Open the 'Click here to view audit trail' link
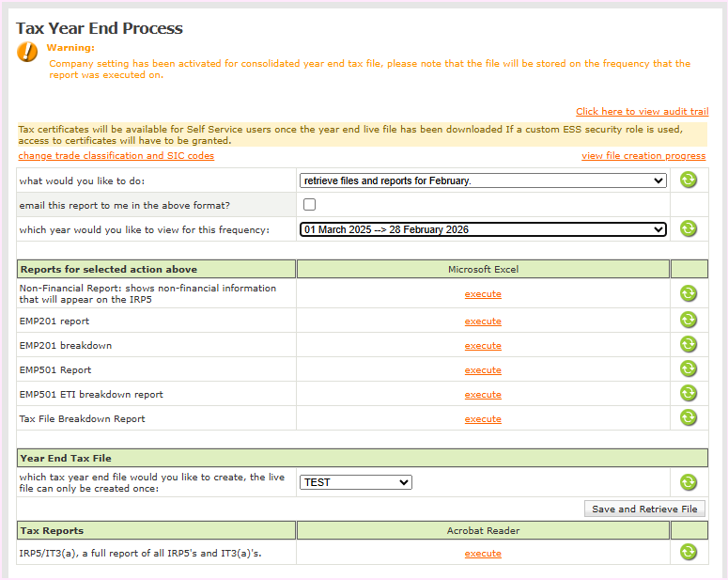Viewport: 728px width, 580px height. 642,112
